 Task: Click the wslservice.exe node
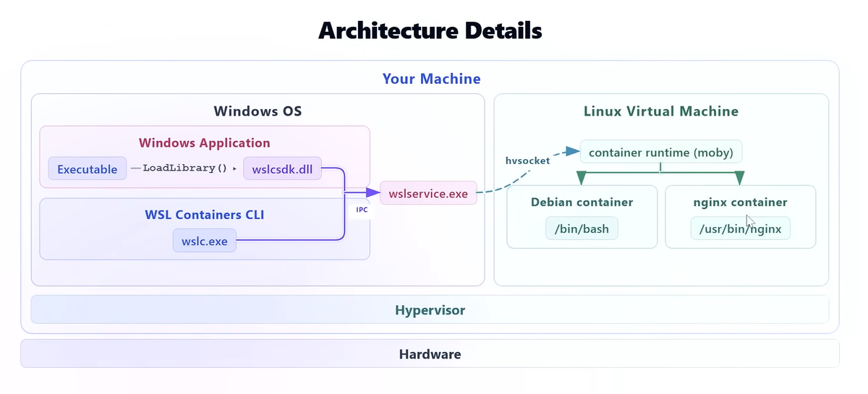point(428,193)
